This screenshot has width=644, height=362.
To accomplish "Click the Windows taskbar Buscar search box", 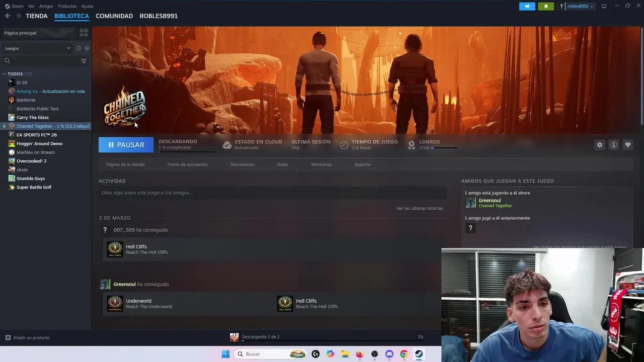I will 271,354.
